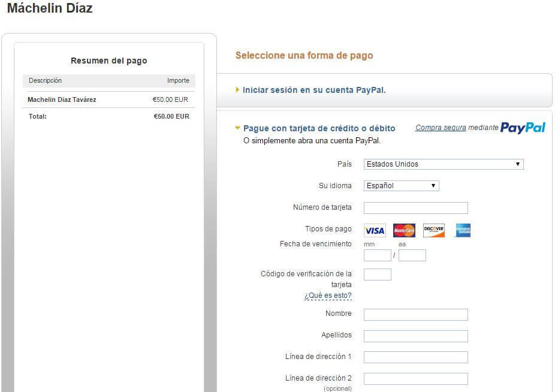
Task: Open Iniciar sesión en su cuenta PayPal
Action: [x=314, y=90]
